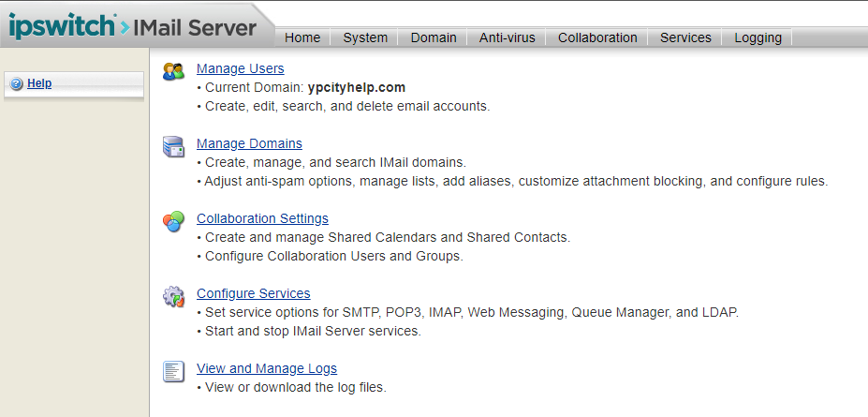Click the Help text link in sidebar
The height and width of the screenshot is (417, 868).
(39, 83)
